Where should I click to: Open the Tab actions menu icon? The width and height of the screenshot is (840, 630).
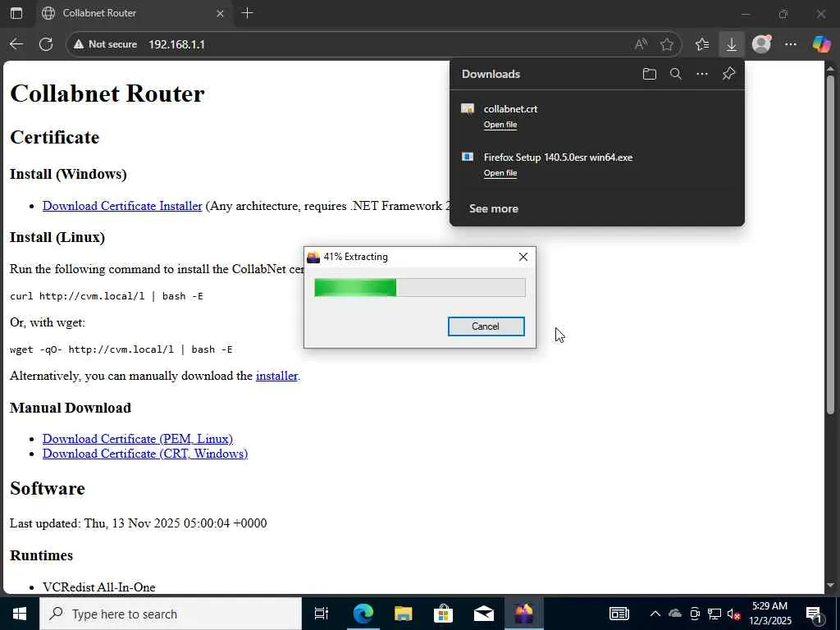coord(16,13)
